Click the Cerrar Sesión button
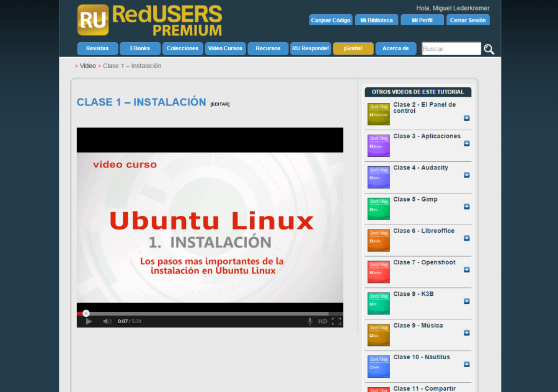The width and height of the screenshot is (558, 392). pyautogui.click(x=467, y=19)
